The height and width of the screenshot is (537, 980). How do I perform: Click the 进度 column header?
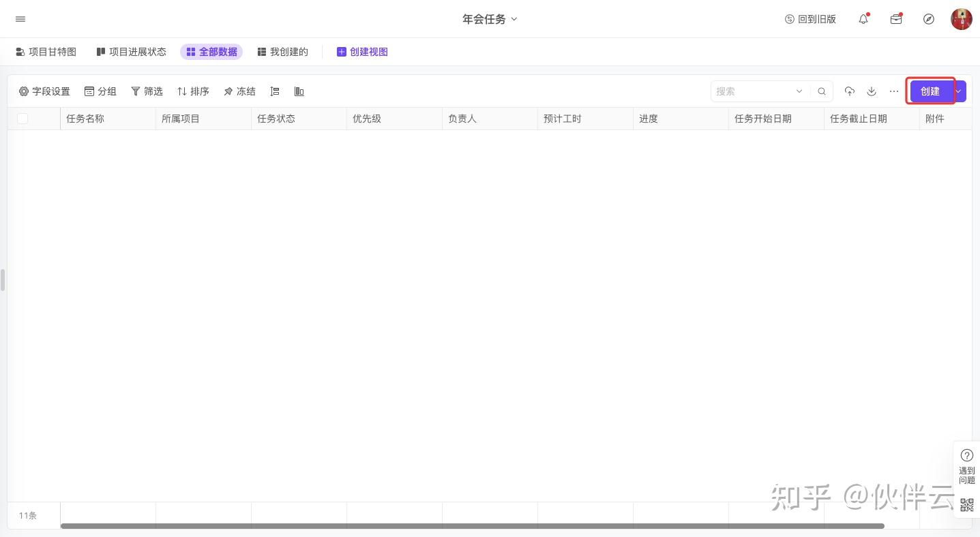pyautogui.click(x=681, y=119)
